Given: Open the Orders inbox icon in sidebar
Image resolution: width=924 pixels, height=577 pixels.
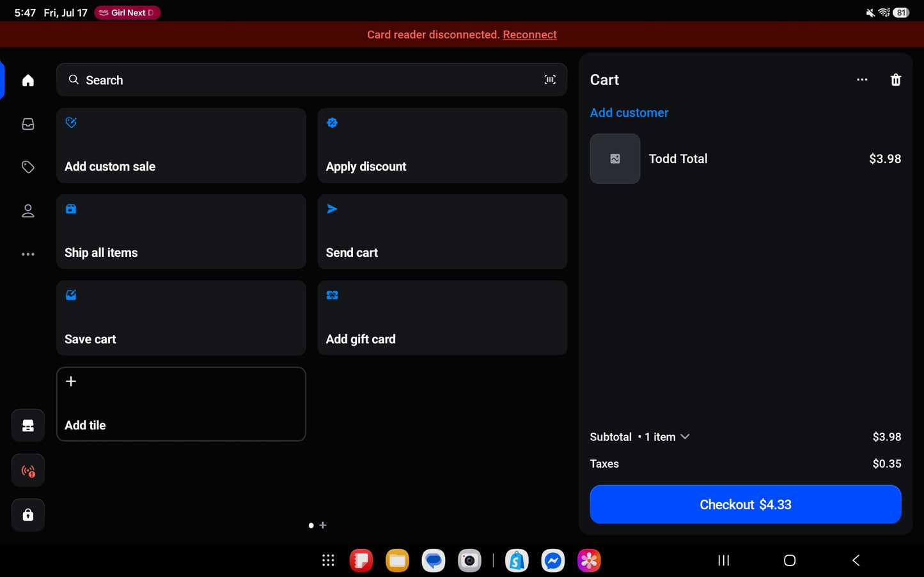Looking at the screenshot, I should pyautogui.click(x=27, y=124).
